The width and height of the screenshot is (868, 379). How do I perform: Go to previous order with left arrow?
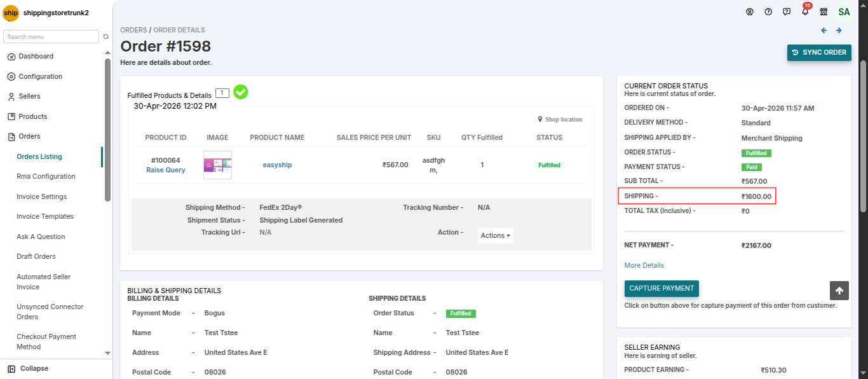point(824,31)
